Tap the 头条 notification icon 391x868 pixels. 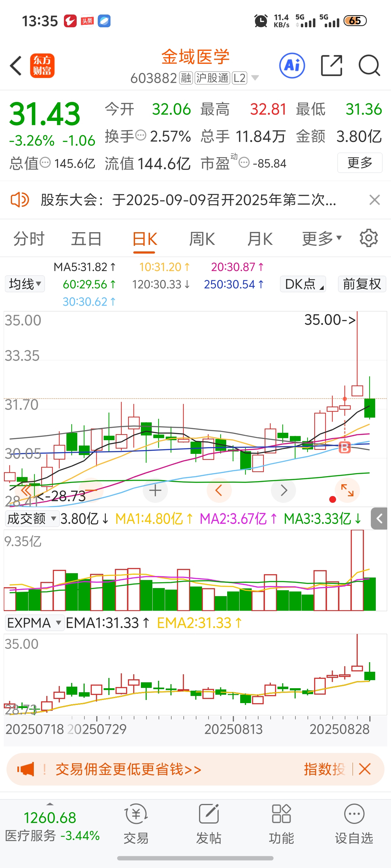(87, 21)
